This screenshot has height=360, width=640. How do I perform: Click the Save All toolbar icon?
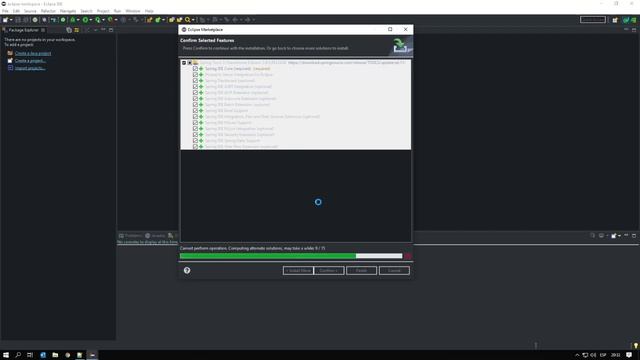[26, 20]
